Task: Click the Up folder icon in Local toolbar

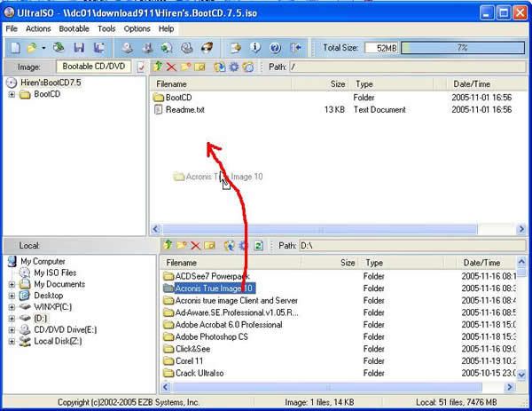Action: [x=168, y=245]
